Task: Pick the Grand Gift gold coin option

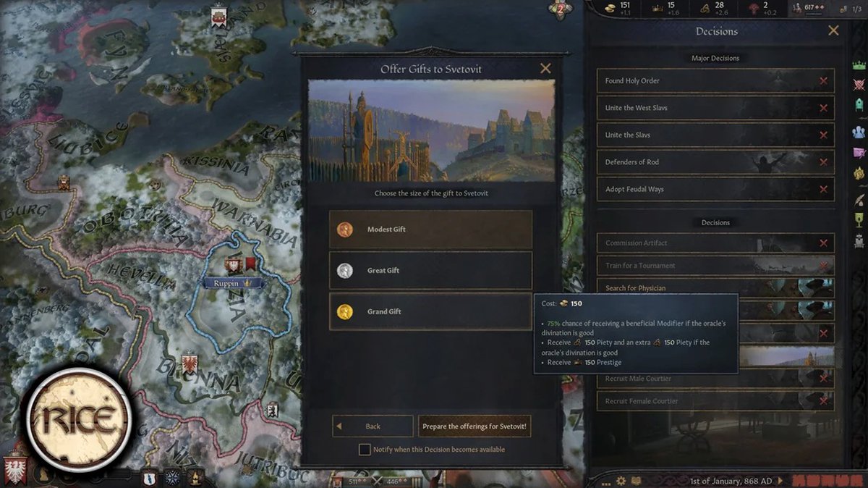Action: [431, 312]
